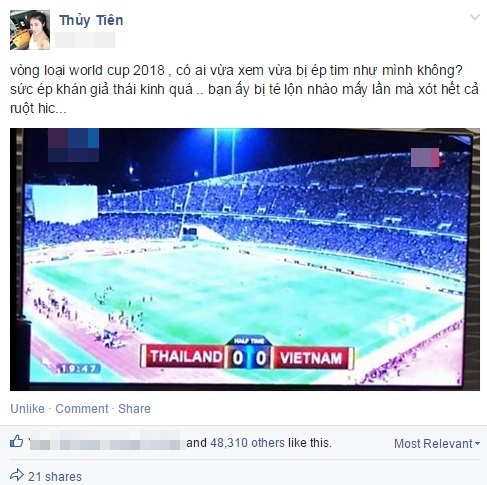Open the post options chevron
The width and height of the screenshot is (487, 485).
(475, 17)
